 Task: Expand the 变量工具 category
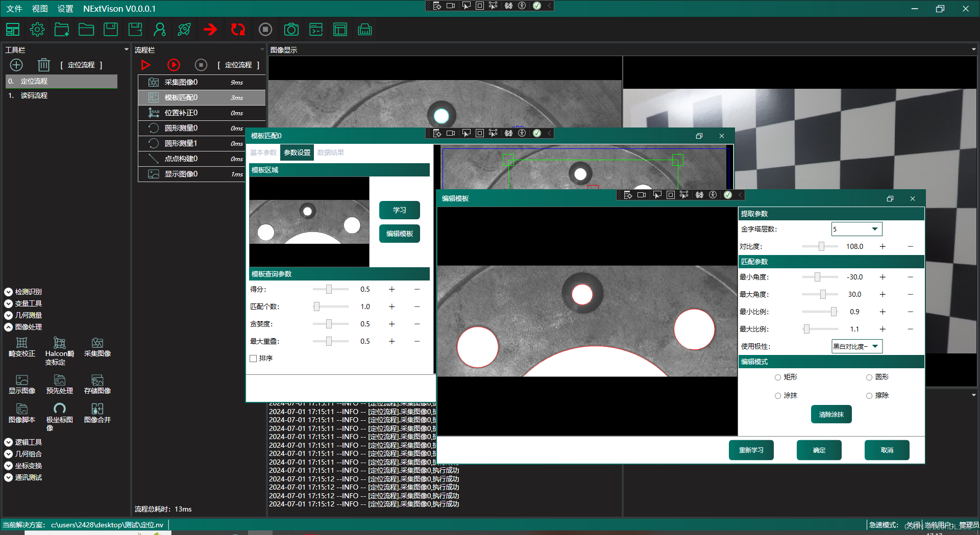pyautogui.click(x=9, y=303)
